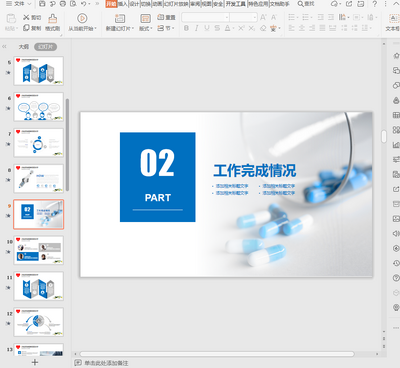Open the Help question mark icon
The height and width of the screenshot is (368, 400).
375,4
